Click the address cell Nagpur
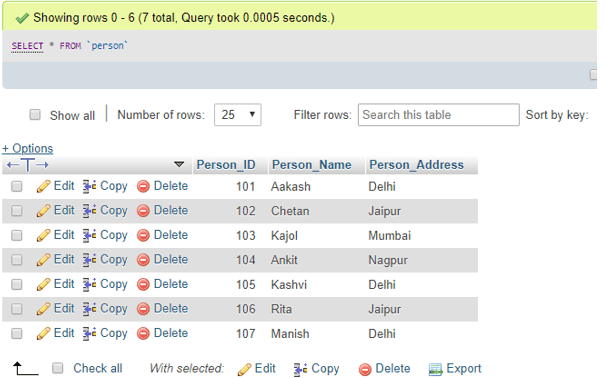This screenshot has width=605, height=378. [x=388, y=261]
